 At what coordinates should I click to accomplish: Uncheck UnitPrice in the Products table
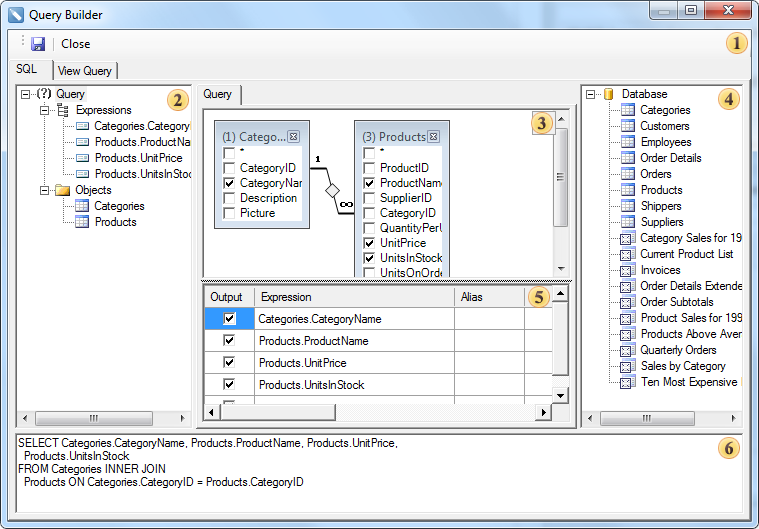pyautogui.click(x=370, y=243)
